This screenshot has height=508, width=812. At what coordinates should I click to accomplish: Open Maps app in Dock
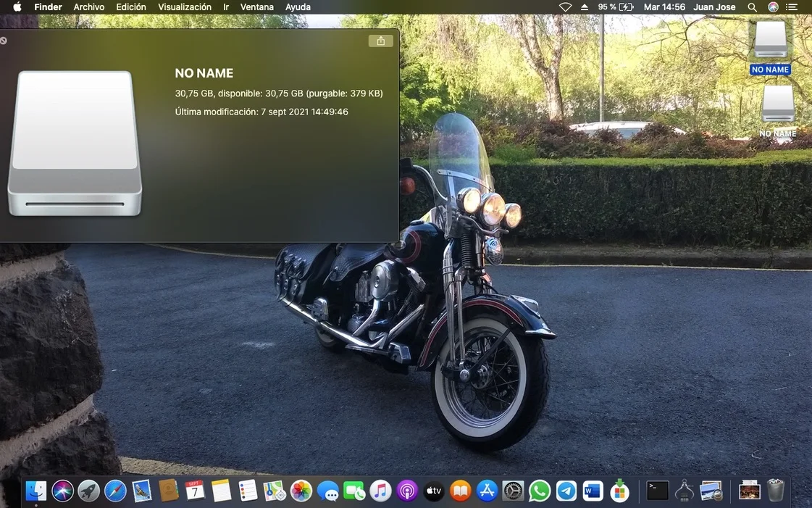(x=275, y=491)
